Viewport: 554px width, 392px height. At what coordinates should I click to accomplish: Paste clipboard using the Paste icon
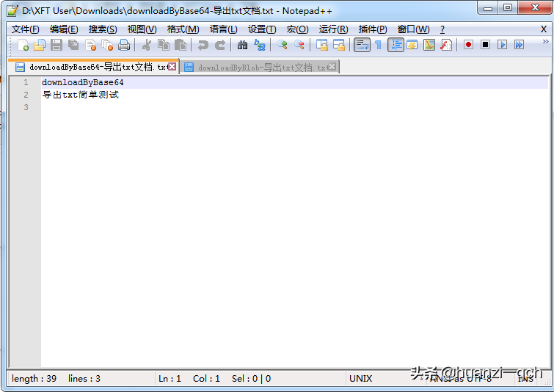point(181,45)
